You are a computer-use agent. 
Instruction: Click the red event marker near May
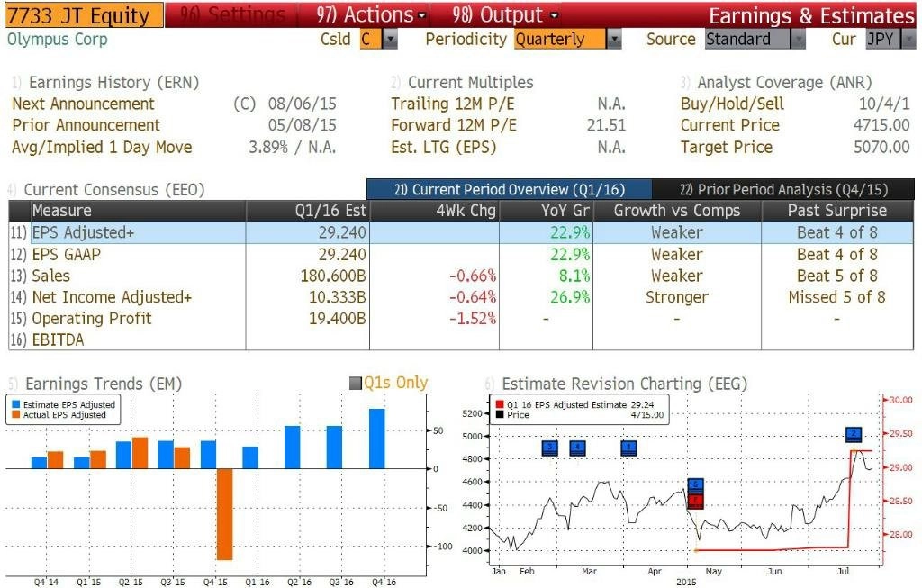(x=696, y=501)
